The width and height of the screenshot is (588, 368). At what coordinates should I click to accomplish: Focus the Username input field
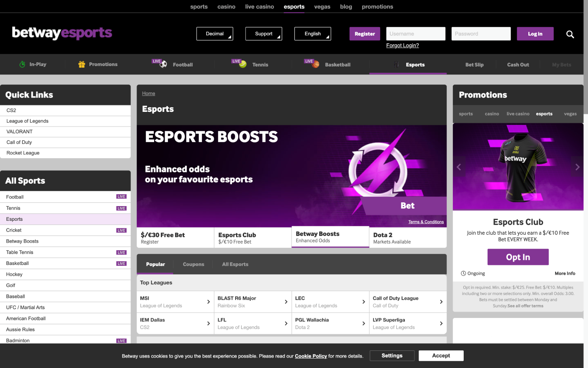pos(416,34)
